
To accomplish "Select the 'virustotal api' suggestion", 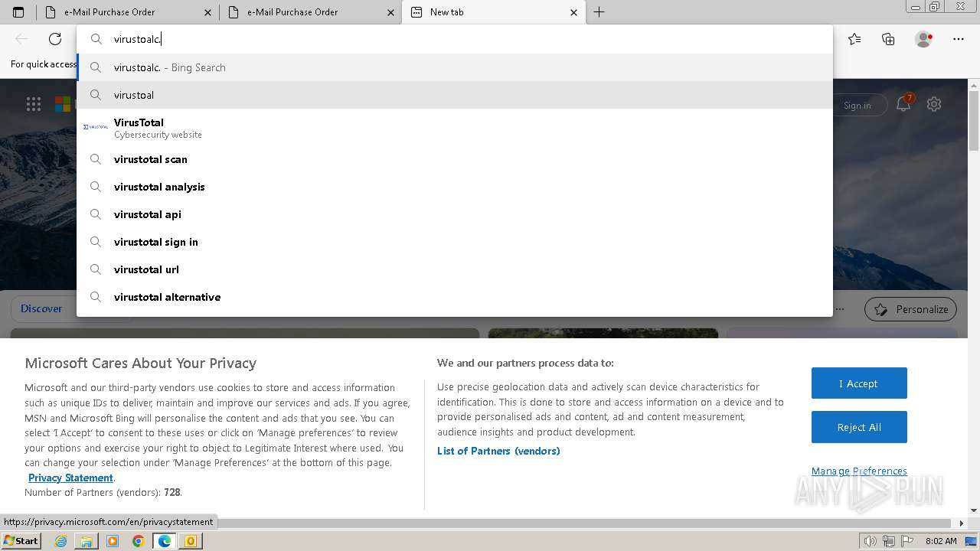I will tap(455, 214).
